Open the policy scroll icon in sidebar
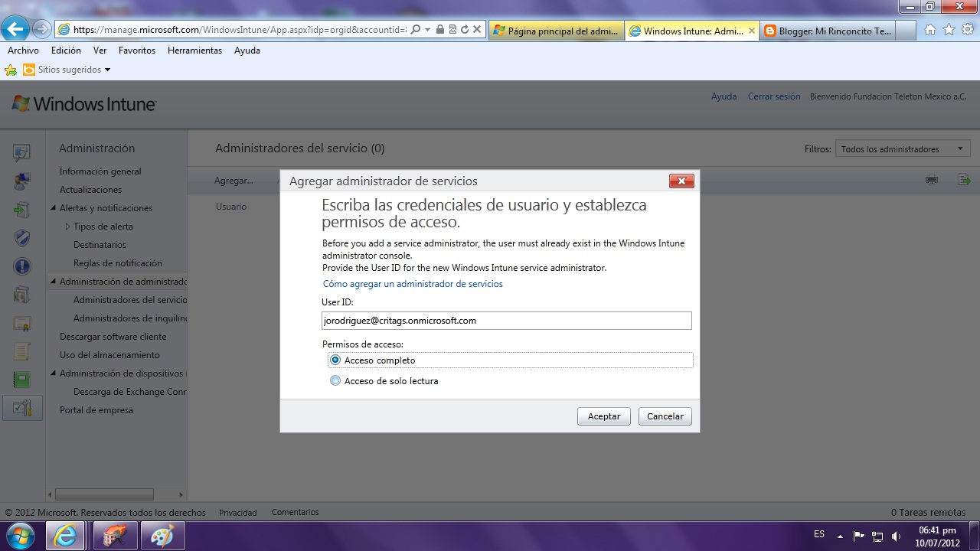Viewport: 980px width, 551px height. [x=22, y=351]
